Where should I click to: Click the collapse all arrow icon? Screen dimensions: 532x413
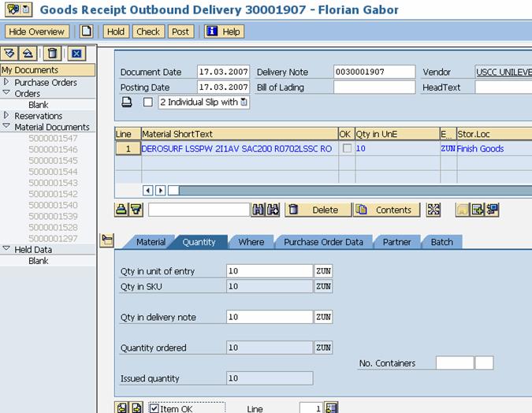tap(28, 54)
